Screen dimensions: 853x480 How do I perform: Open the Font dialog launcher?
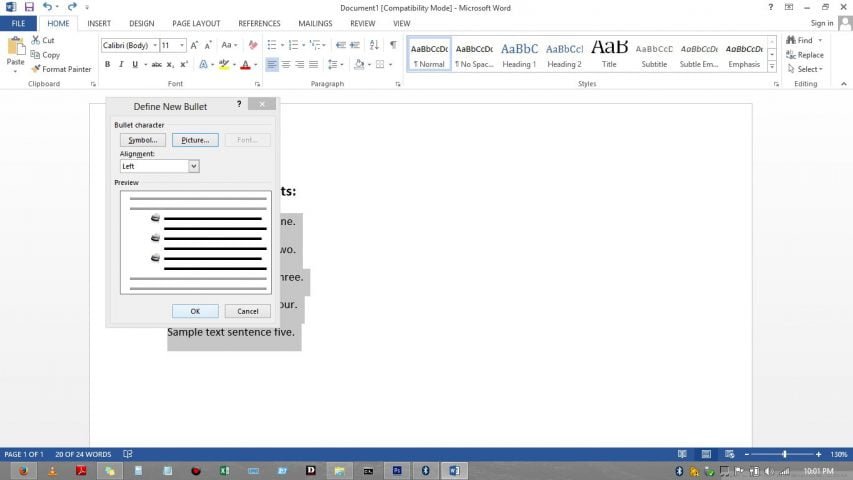(x=257, y=84)
